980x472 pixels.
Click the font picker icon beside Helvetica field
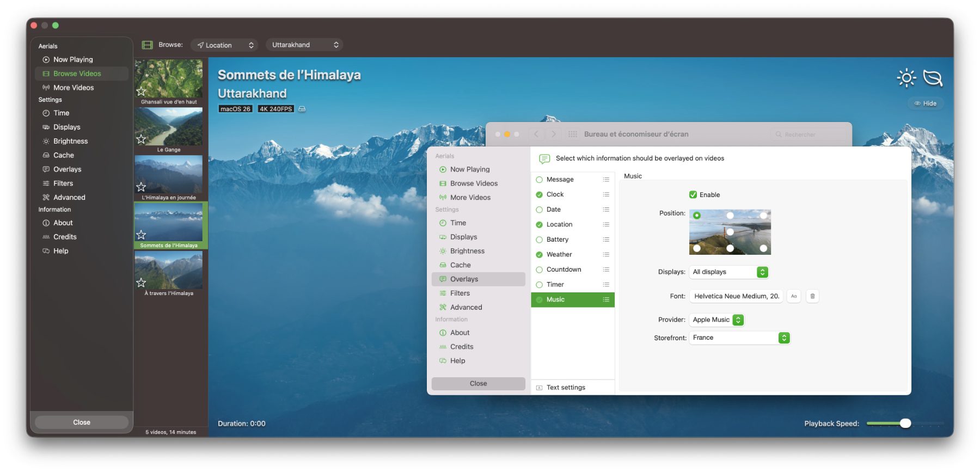pos(794,296)
